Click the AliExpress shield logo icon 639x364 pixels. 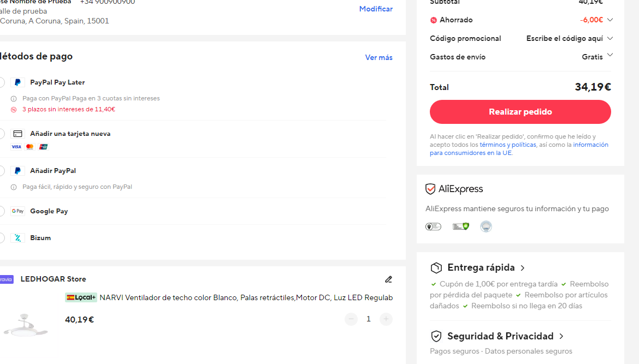[430, 189]
